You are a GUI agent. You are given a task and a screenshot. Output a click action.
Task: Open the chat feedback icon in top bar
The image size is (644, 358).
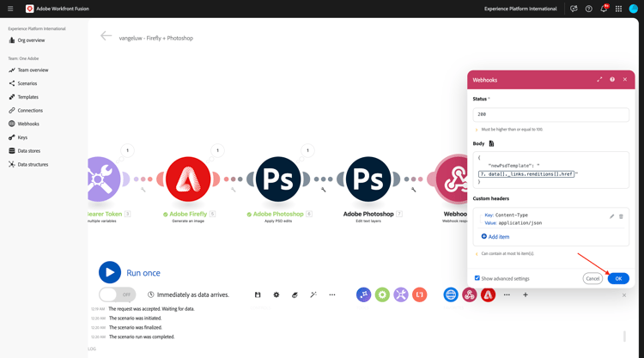click(574, 9)
